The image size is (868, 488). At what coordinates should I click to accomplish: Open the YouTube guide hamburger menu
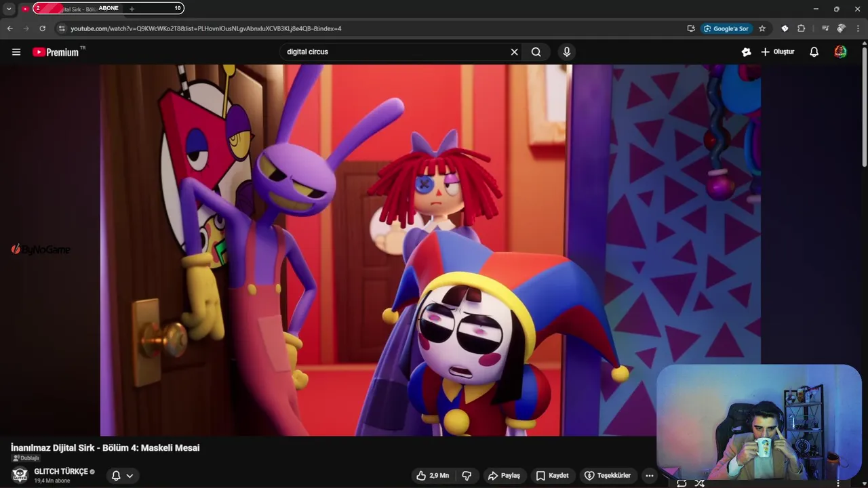tap(16, 52)
